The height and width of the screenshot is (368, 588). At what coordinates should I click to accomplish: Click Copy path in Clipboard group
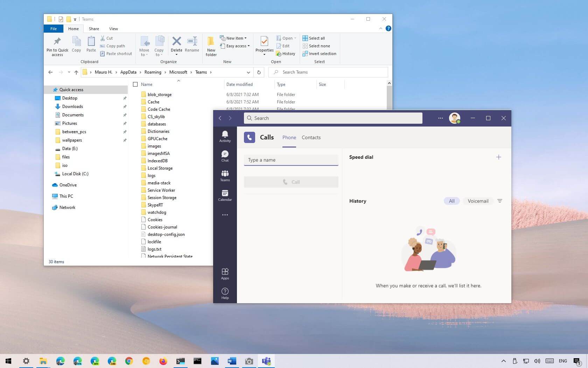tap(113, 46)
